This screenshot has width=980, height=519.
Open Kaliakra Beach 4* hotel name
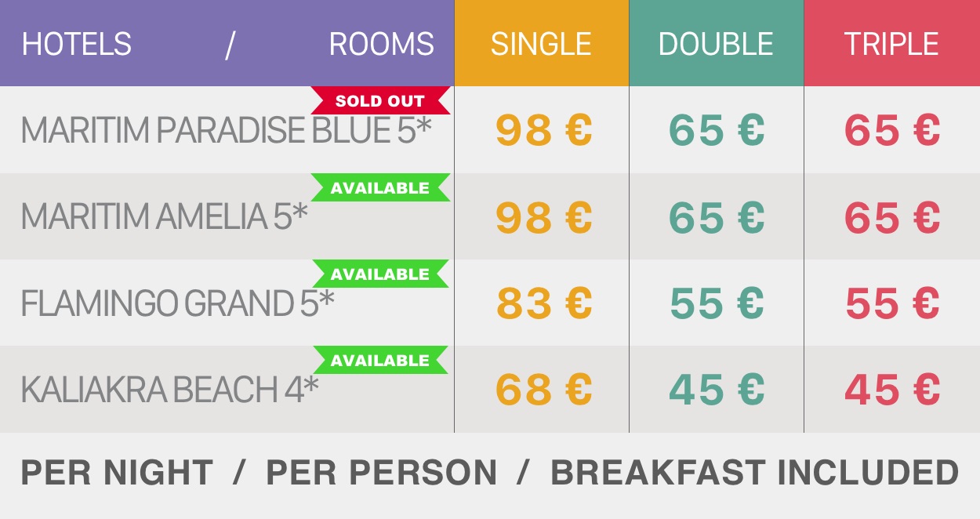point(169,390)
